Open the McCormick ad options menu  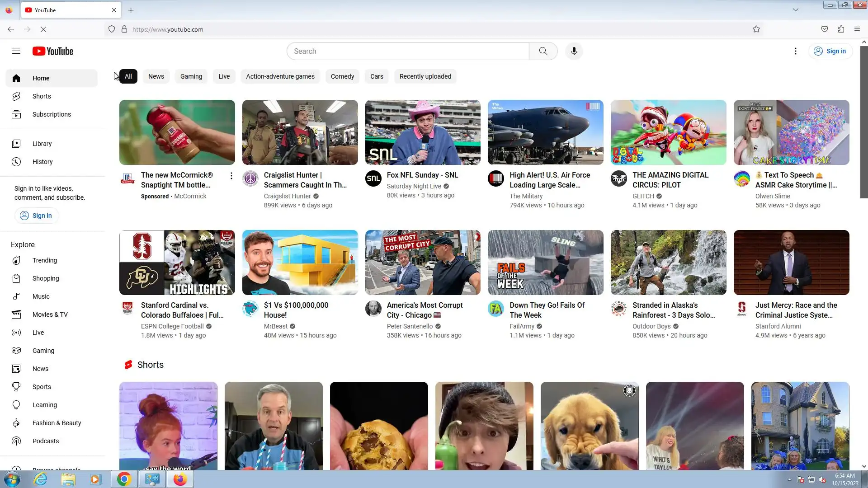231,176
